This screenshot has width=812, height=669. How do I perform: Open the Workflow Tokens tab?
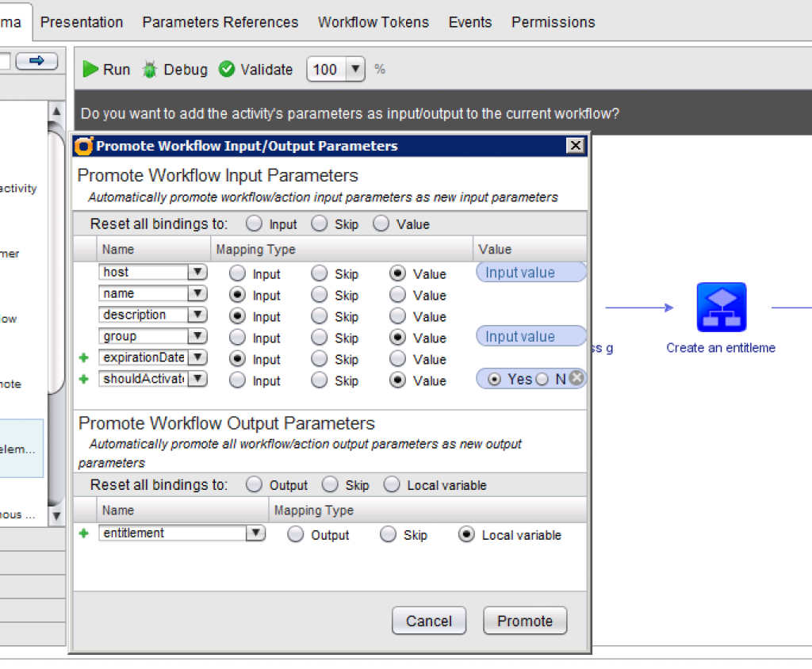tap(373, 22)
